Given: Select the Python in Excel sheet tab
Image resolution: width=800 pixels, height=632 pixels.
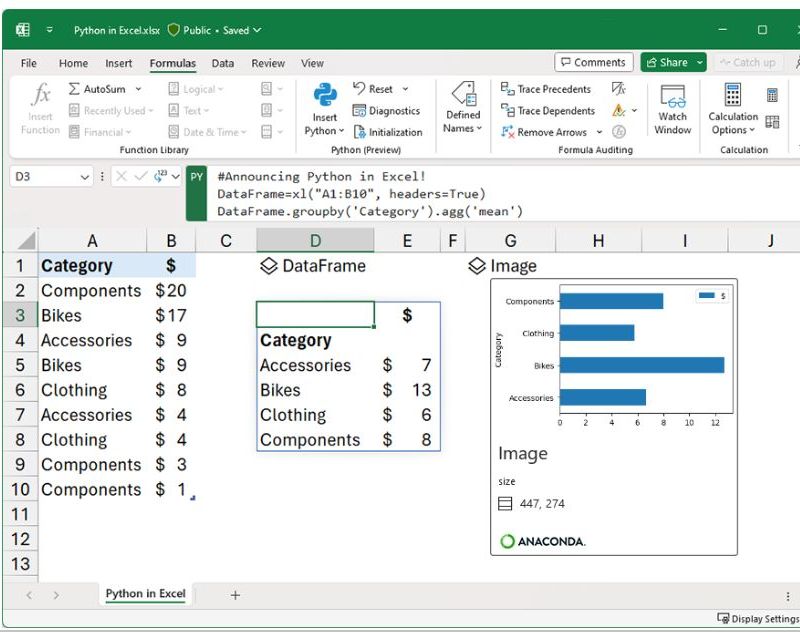Looking at the screenshot, I should click(145, 594).
